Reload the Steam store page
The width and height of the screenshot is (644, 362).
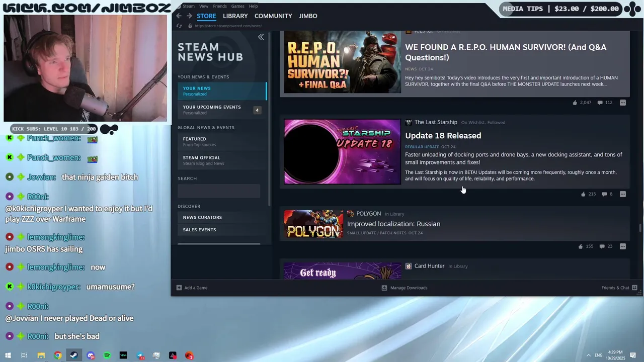pos(179,26)
